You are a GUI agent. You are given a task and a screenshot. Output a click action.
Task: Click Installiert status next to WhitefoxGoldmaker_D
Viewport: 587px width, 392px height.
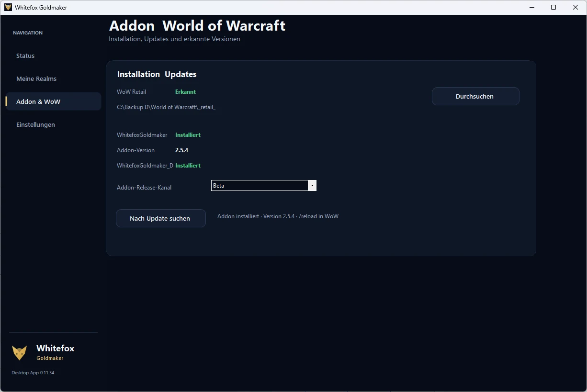(188, 166)
